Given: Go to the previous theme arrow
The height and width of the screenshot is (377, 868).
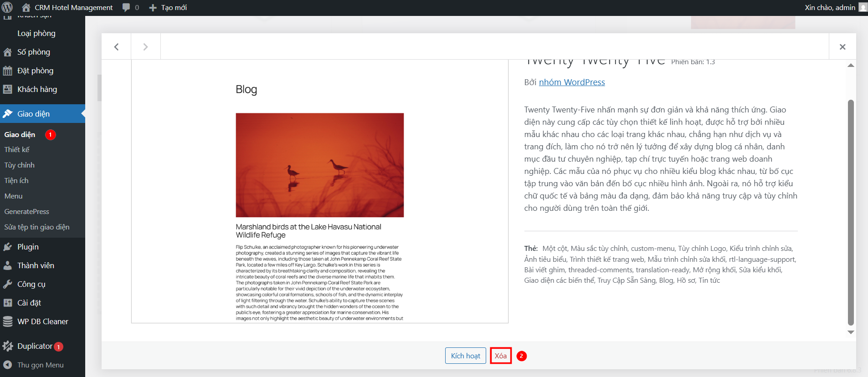Looking at the screenshot, I should (116, 46).
